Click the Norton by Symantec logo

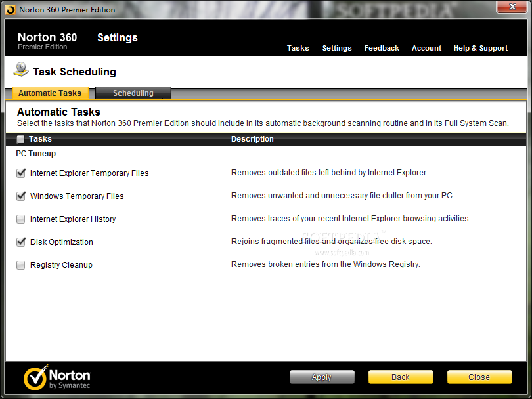(57, 377)
